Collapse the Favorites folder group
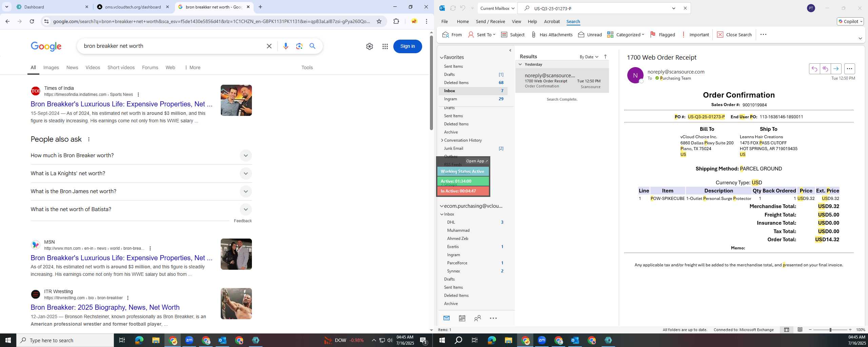 (x=442, y=58)
